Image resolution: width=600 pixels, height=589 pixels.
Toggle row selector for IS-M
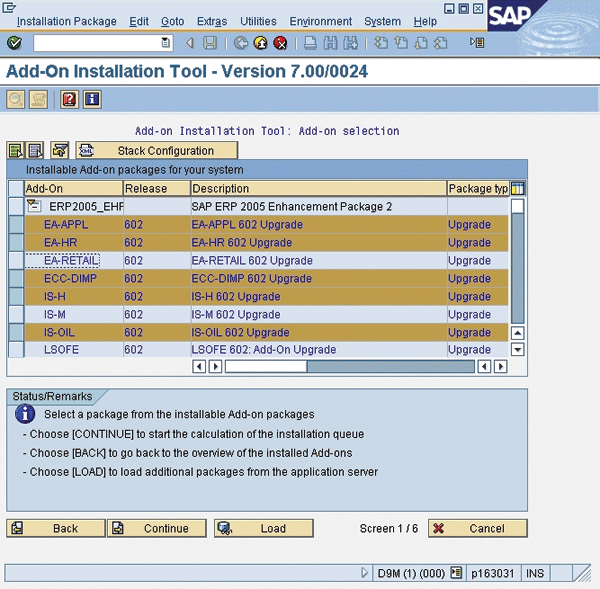[16, 314]
